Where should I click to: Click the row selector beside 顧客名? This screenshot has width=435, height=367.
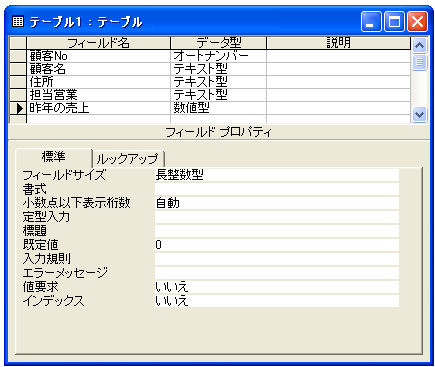tap(18, 69)
